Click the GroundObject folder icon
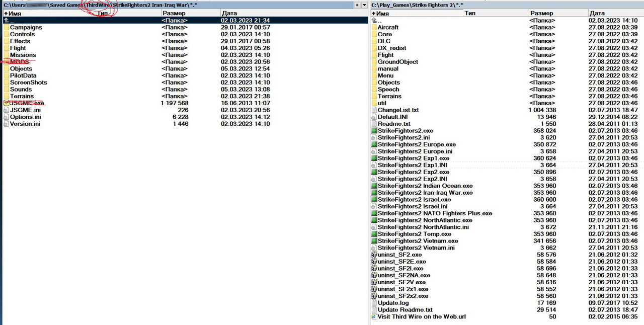The image size is (644, 325). (x=374, y=62)
